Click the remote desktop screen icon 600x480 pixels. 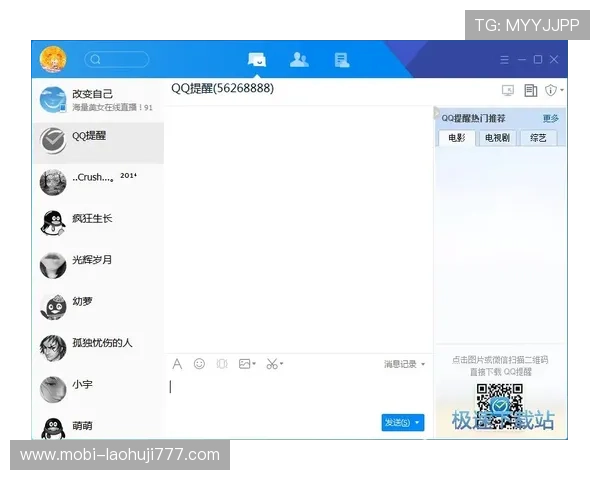[x=508, y=91]
